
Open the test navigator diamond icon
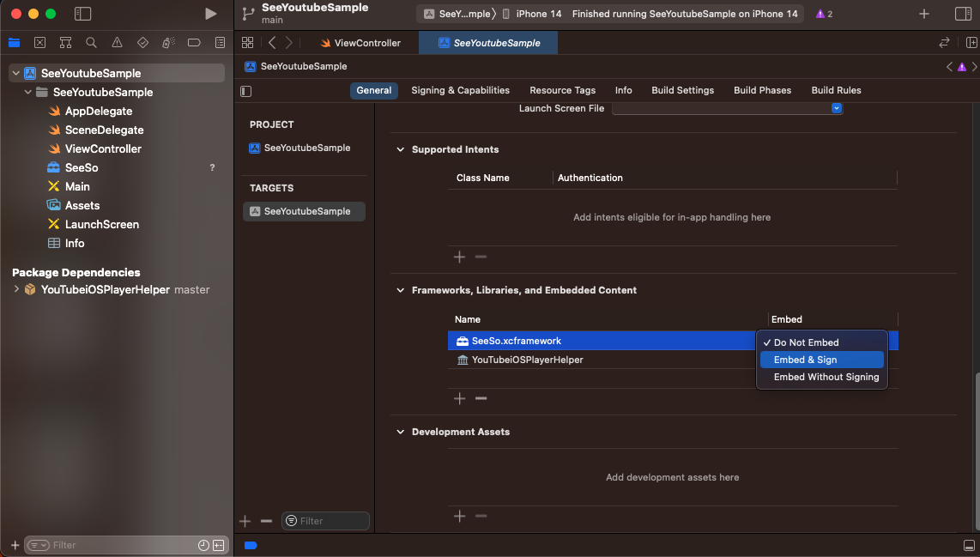[142, 43]
